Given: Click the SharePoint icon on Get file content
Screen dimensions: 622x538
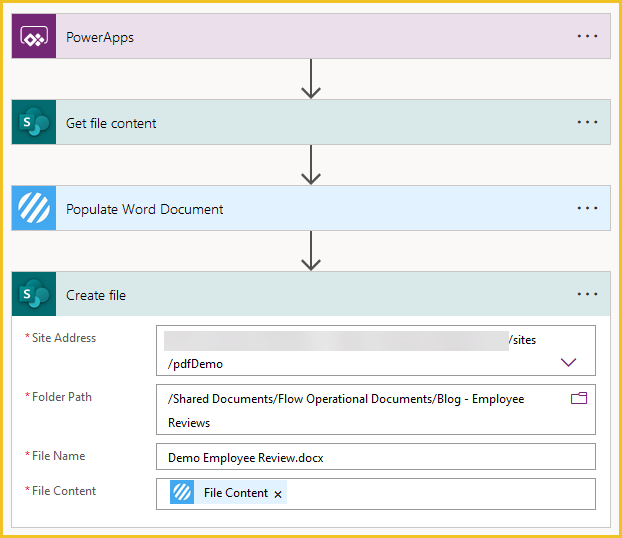Looking at the screenshot, I should click(34, 122).
